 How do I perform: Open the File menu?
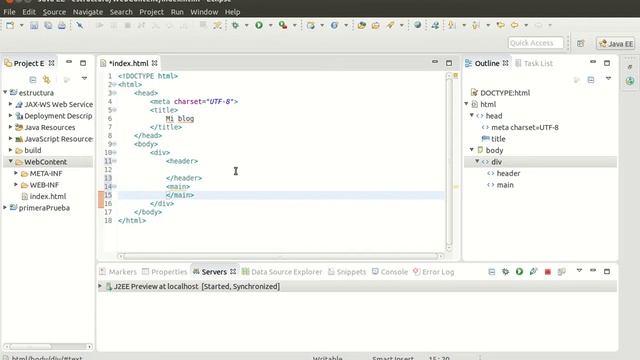9,12
